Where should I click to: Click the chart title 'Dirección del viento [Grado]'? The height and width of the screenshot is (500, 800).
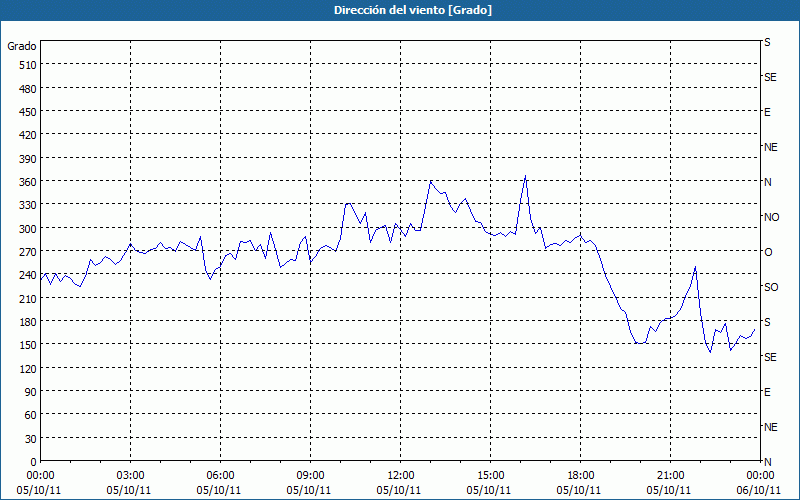[x=413, y=10]
